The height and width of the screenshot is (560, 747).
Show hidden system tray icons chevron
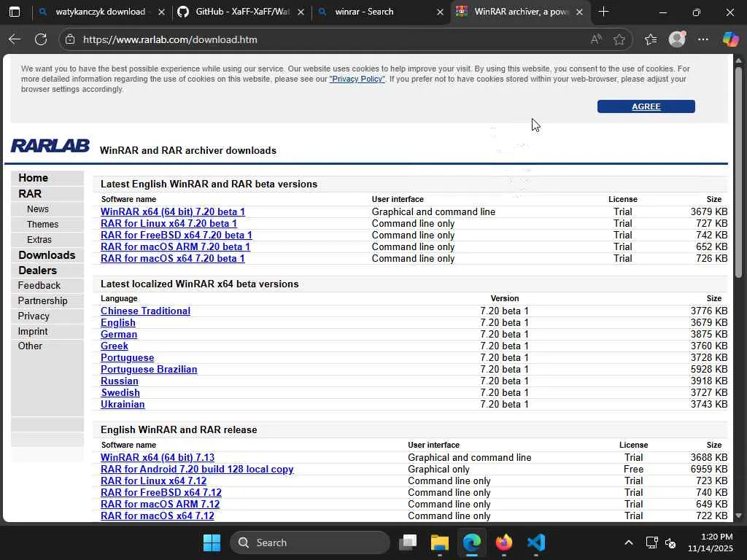click(629, 542)
